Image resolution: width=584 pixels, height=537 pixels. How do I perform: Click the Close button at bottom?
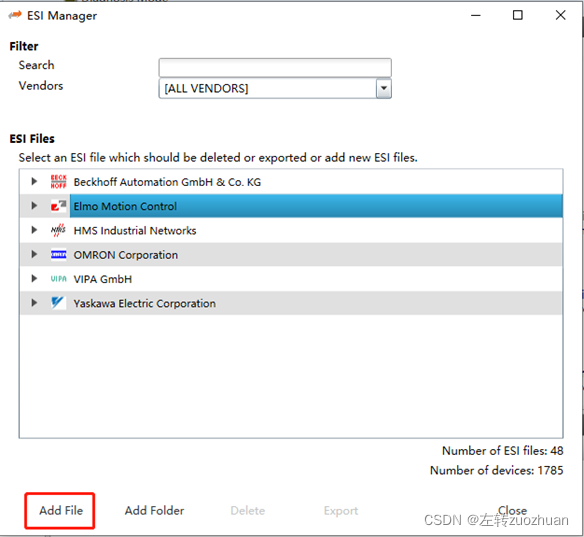point(512,510)
